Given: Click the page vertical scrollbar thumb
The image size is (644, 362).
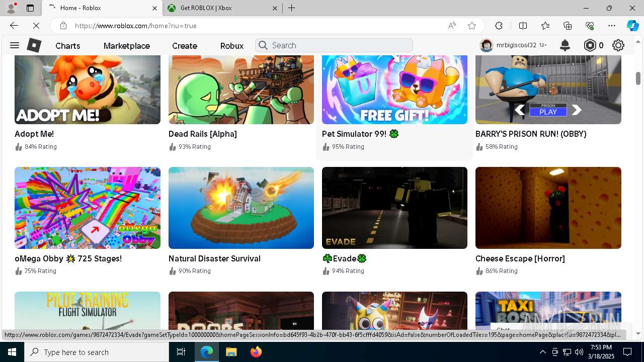Looking at the screenshot, I should tap(638, 78).
